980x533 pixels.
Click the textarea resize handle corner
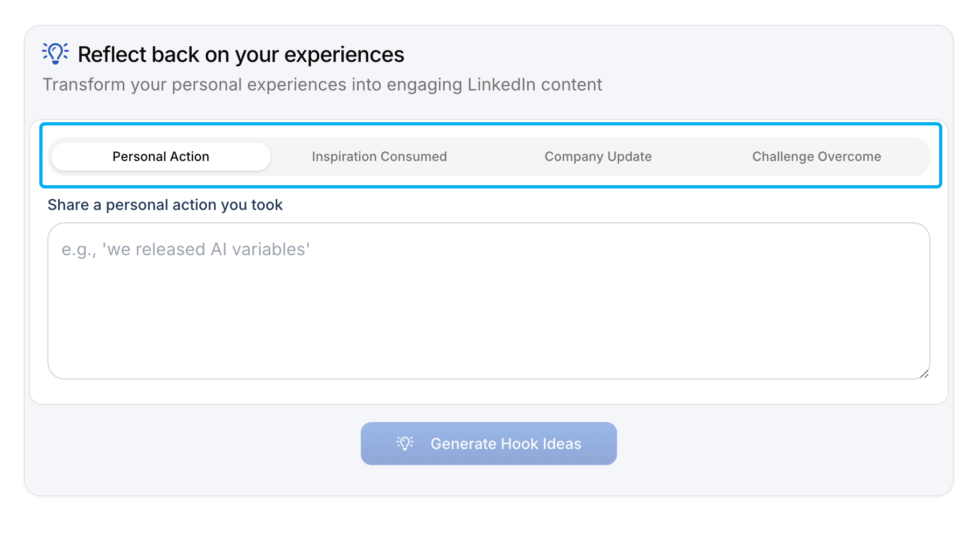924,374
